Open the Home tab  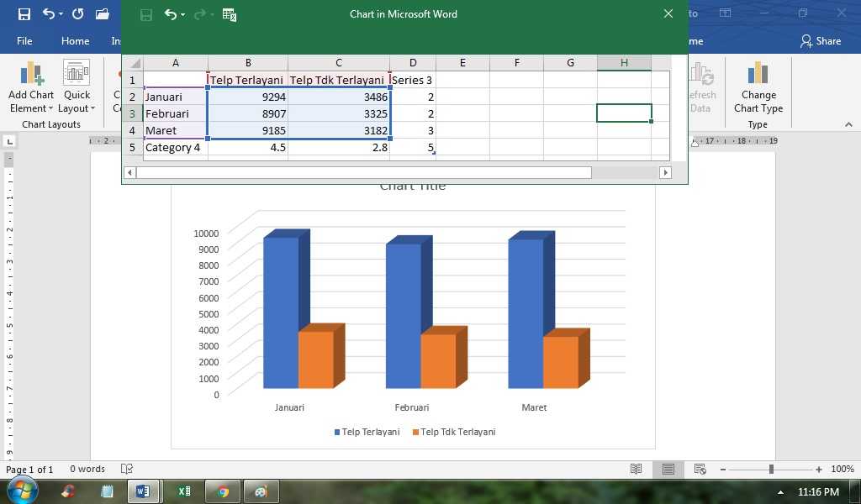click(75, 41)
